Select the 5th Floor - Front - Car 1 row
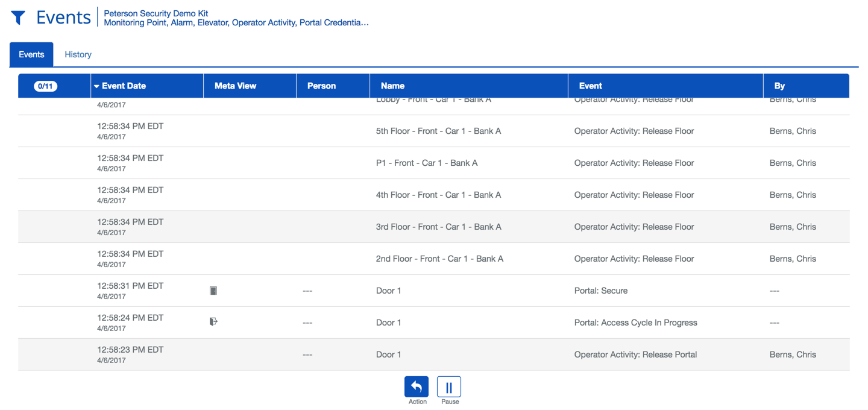868x410 pixels. (x=434, y=131)
